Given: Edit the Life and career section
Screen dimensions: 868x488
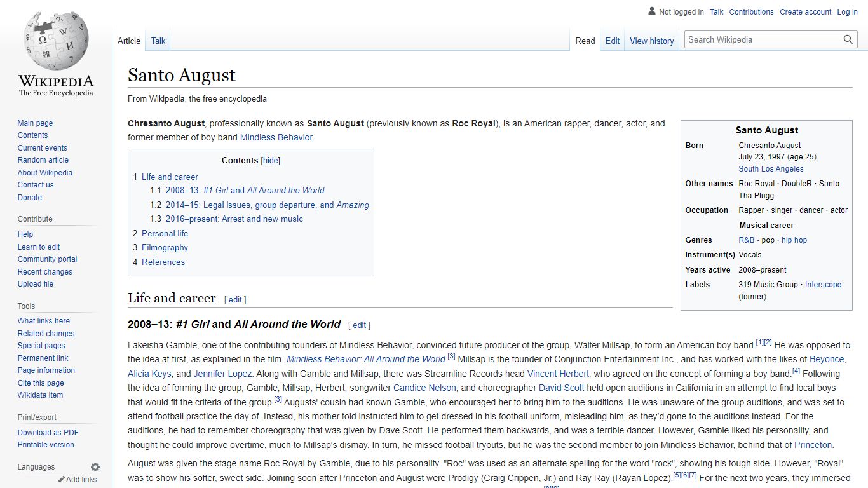Looking at the screenshot, I should [x=235, y=300].
